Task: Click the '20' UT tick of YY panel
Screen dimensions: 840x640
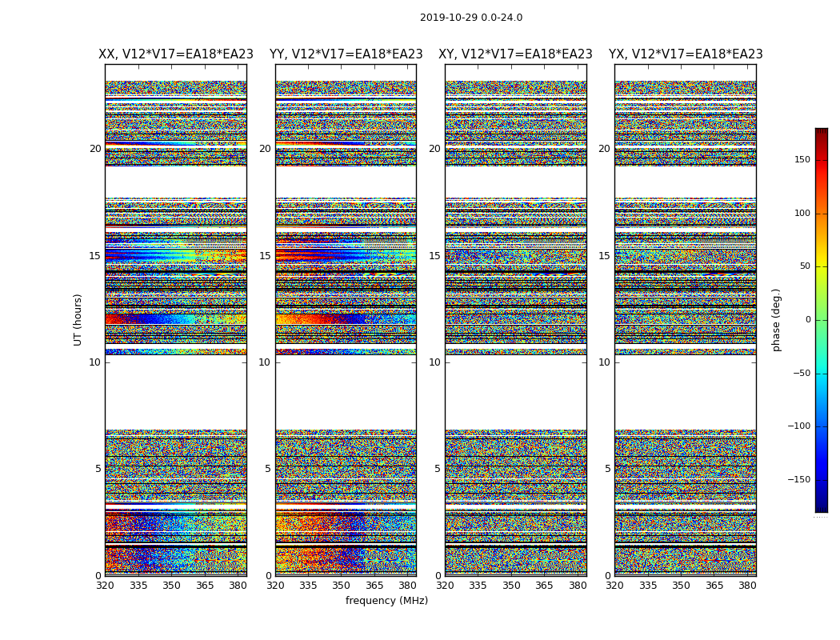Action: tap(265, 149)
